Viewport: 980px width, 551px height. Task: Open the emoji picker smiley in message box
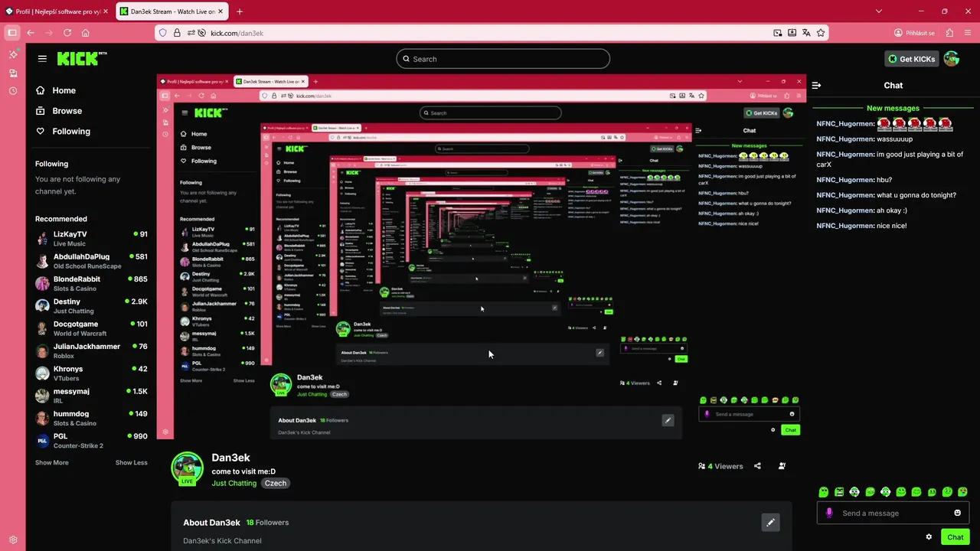click(x=957, y=513)
